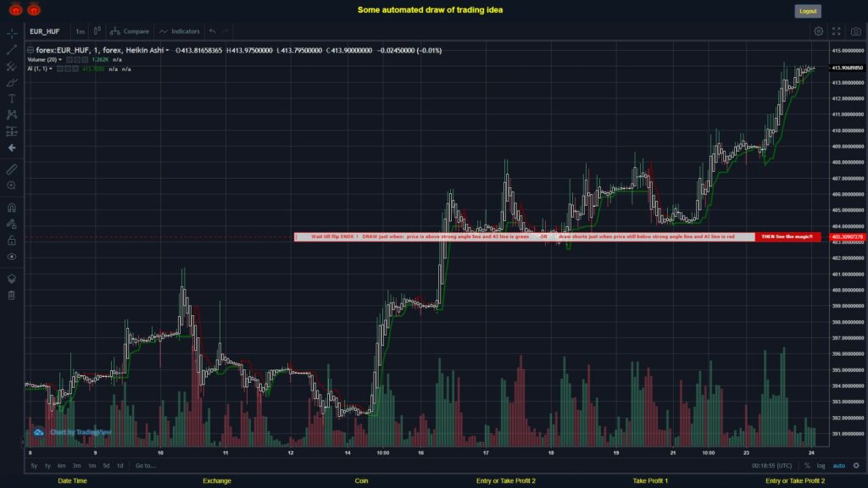Click the second AI indicator legend box
The width and height of the screenshot is (868, 488).
[68, 69]
